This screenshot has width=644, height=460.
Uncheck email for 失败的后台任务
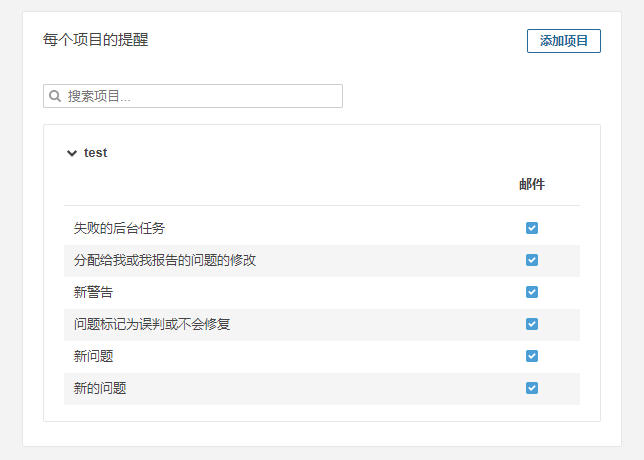[532, 228]
